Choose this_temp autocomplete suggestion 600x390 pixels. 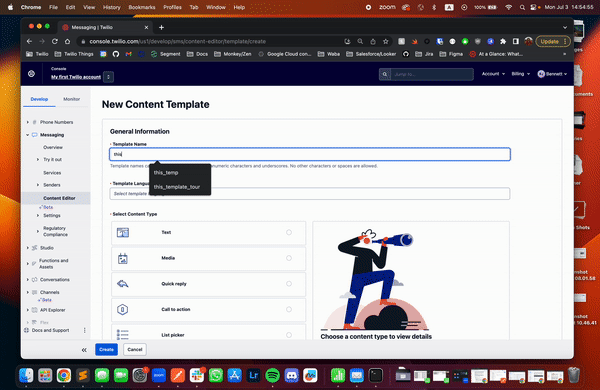click(x=166, y=173)
